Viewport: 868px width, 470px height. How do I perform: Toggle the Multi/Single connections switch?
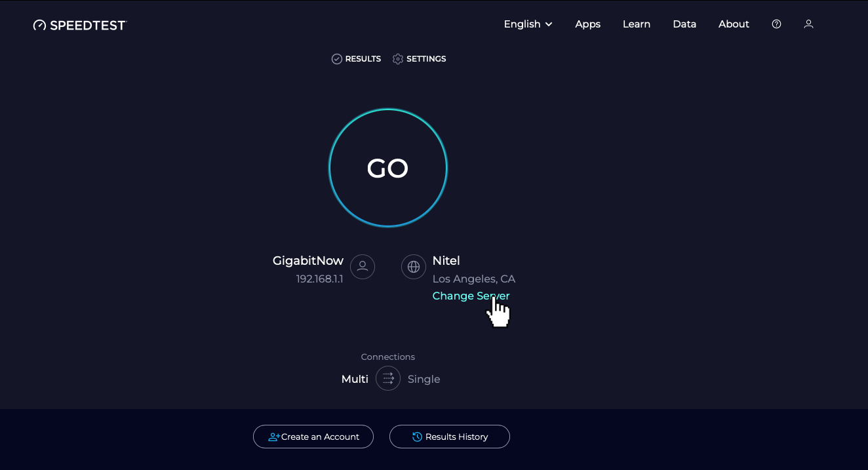[388, 378]
